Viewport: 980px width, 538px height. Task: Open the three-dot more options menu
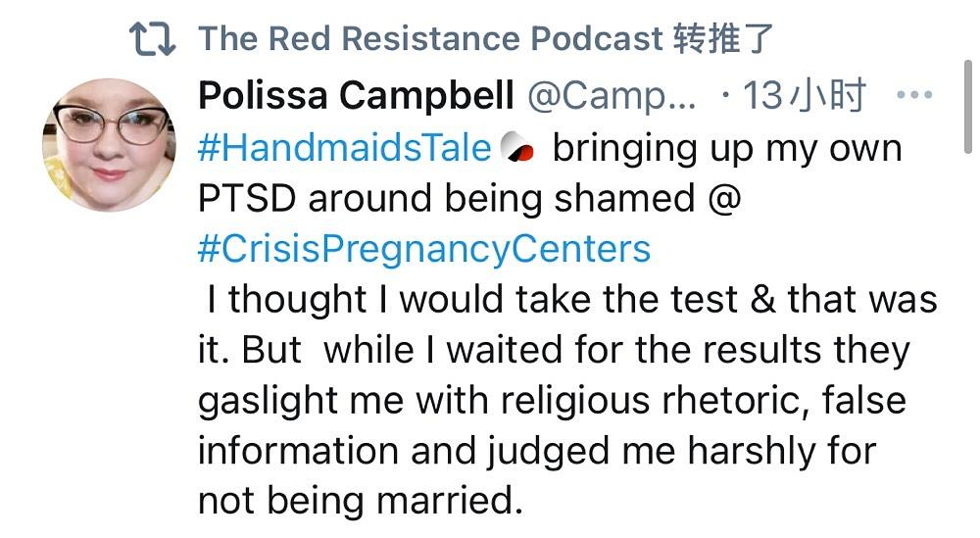click(x=914, y=96)
